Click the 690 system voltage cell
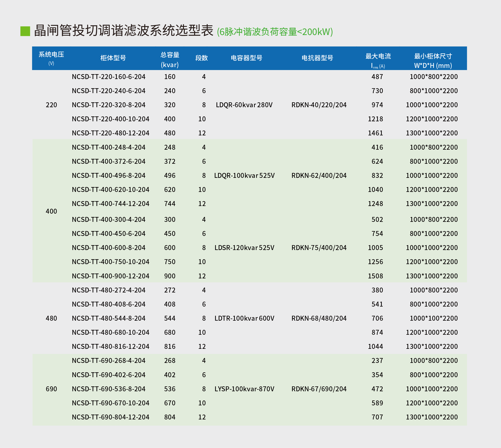501x448 pixels. click(51, 389)
